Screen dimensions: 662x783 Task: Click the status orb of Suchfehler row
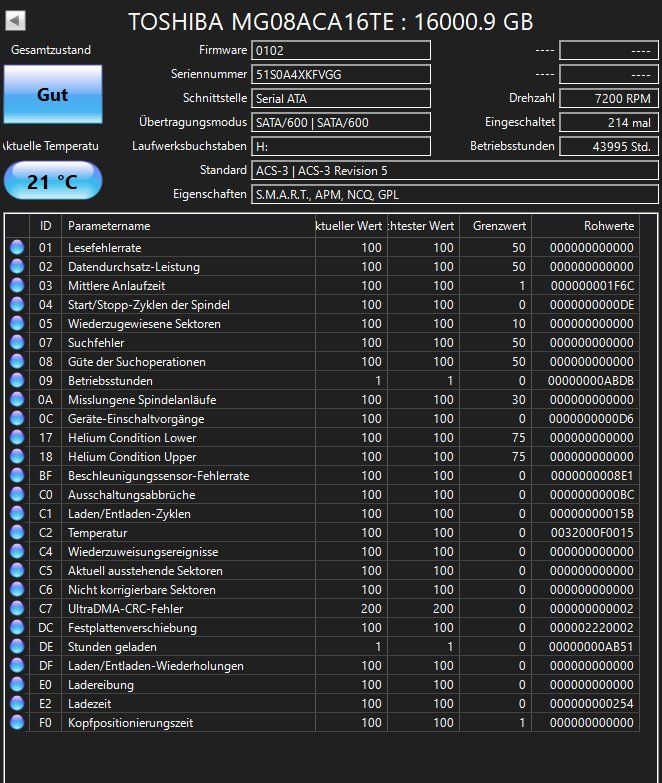[17, 342]
